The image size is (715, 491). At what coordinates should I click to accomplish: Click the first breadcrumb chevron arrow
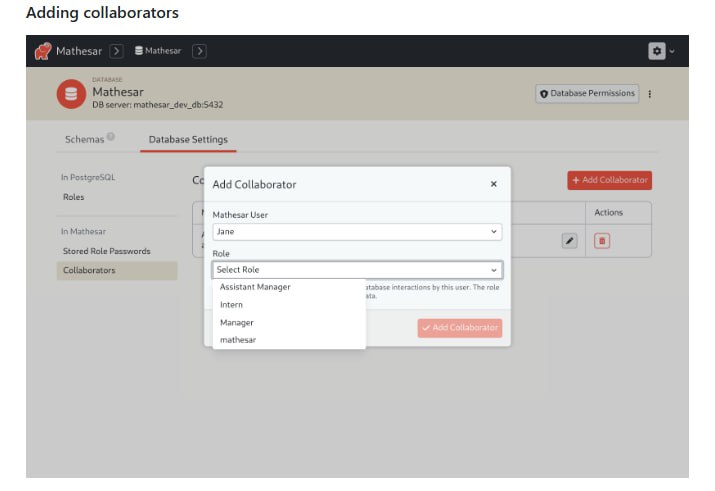pyautogui.click(x=116, y=51)
